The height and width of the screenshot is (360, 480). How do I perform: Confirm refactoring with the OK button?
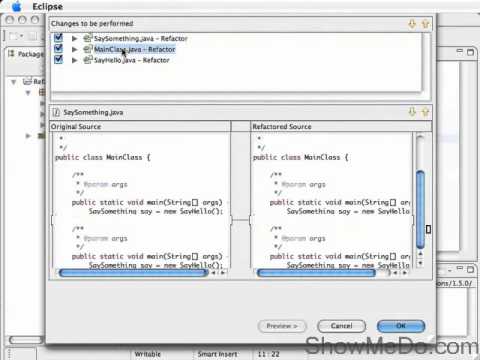[401, 326]
